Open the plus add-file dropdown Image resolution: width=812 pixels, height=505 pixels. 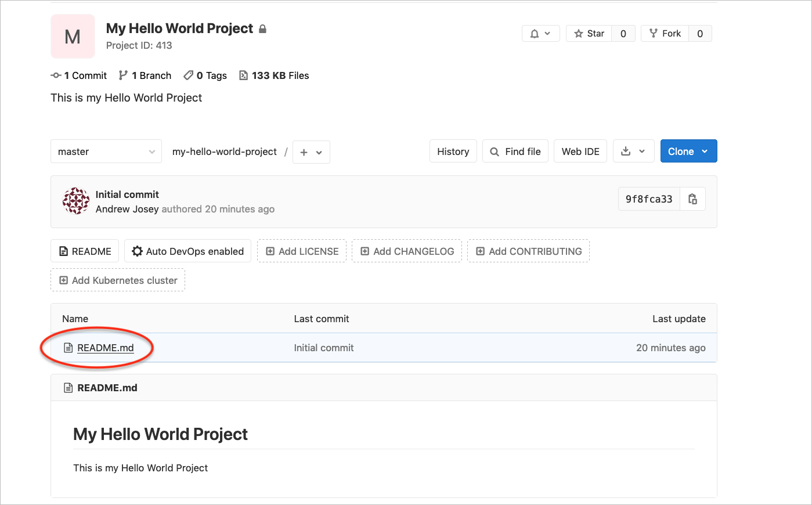(x=311, y=152)
